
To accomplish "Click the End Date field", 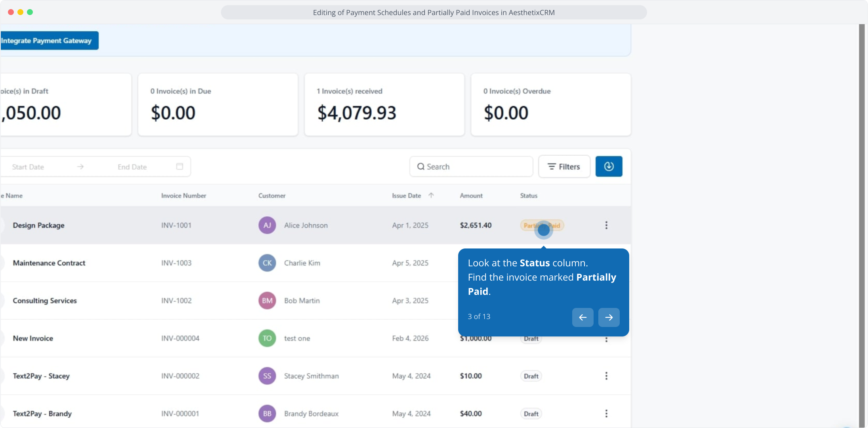I will (x=132, y=167).
